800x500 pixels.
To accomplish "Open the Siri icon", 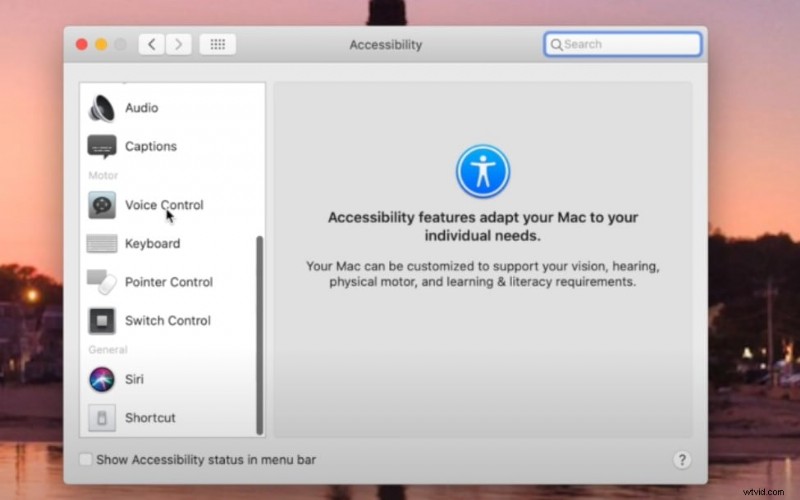I will [x=102, y=379].
